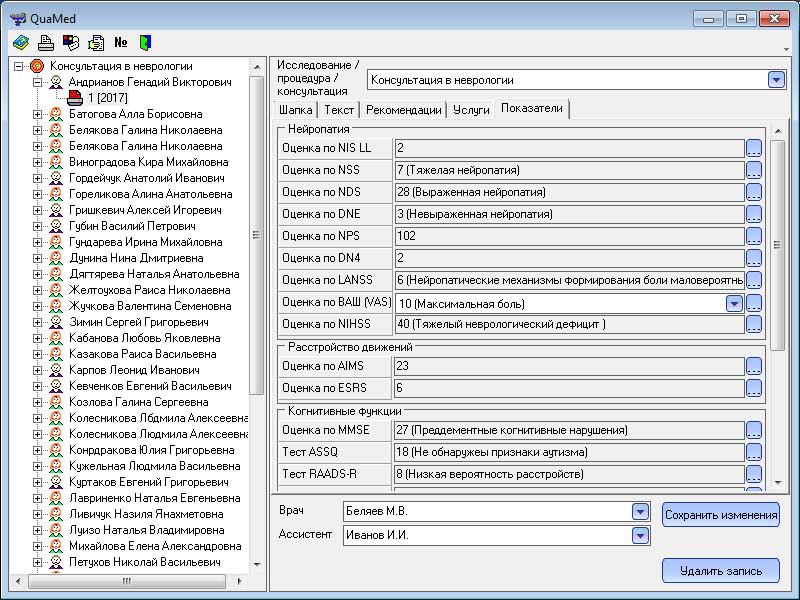Viewport: 800px width, 600px height.
Task: Click the book icon in the toolbar
Action: [x=20, y=42]
